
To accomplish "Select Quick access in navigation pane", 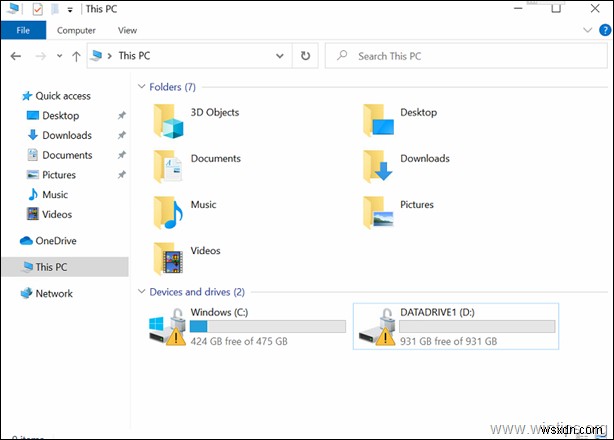I will point(65,96).
